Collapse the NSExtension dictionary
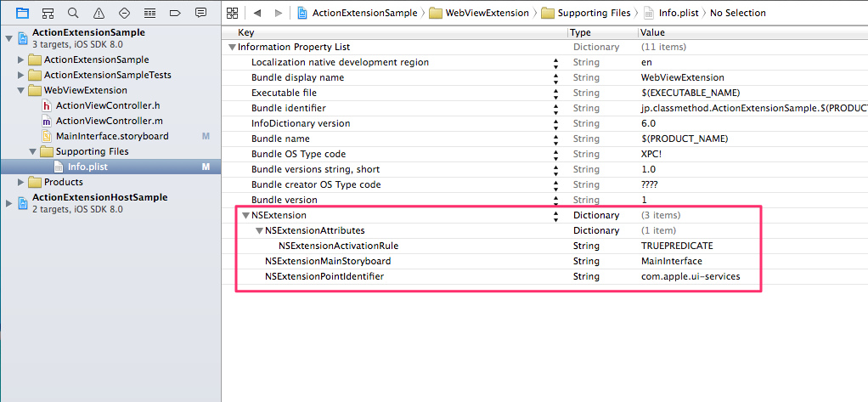868x402 pixels. [x=245, y=215]
